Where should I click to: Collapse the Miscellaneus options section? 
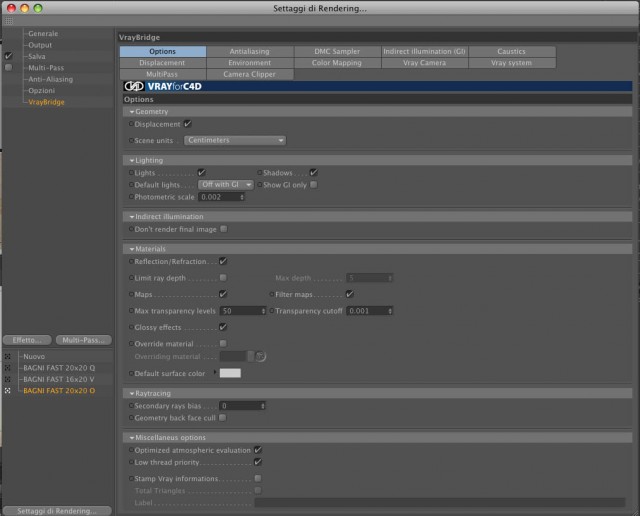pyautogui.click(x=132, y=438)
